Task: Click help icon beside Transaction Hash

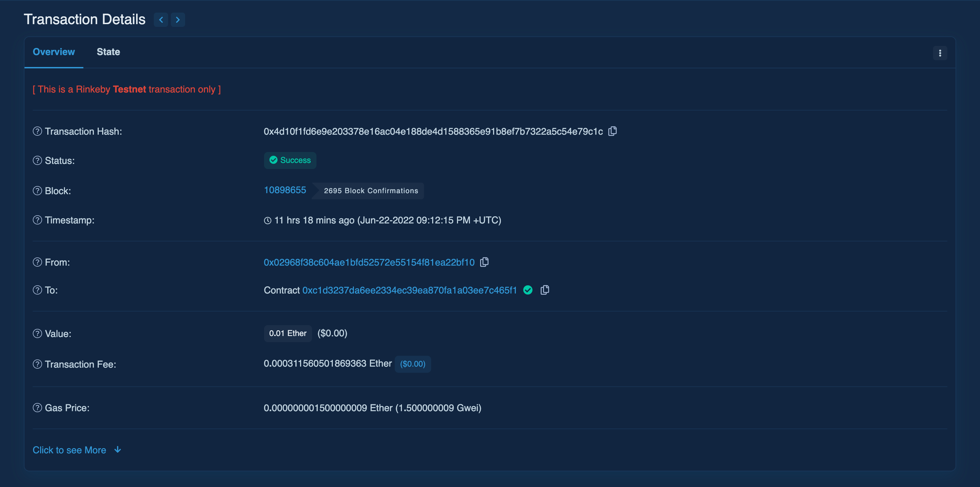Action: tap(37, 131)
